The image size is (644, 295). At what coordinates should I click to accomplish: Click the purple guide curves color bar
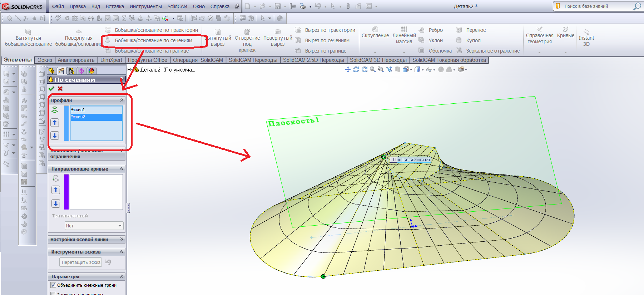tap(66, 192)
